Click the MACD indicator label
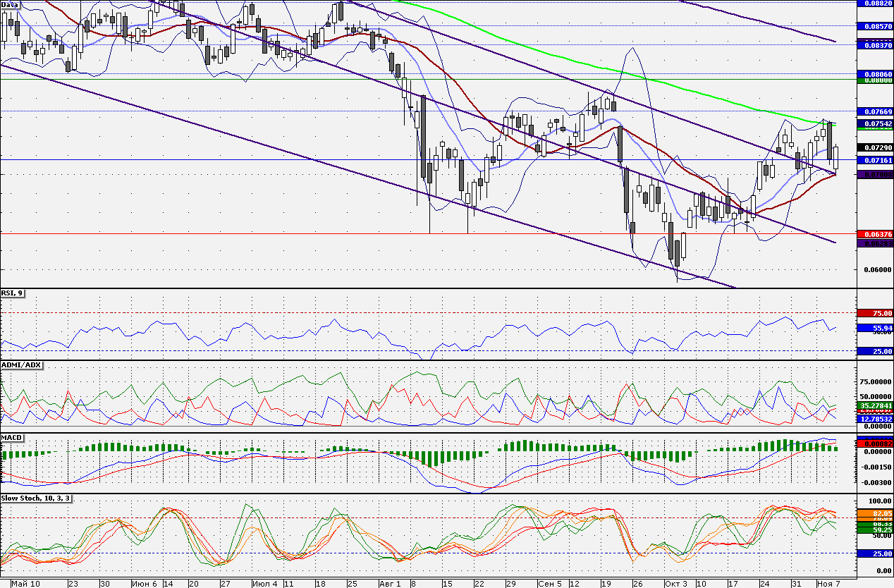This screenshot has width=894, height=588. coord(13,438)
